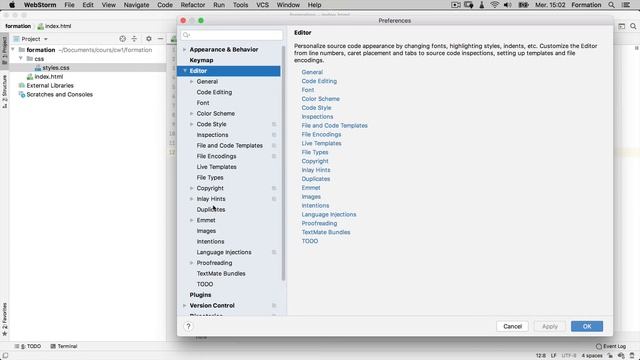Hide the Project panel with minus icon
The image size is (640, 360).
pyautogui.click(x=160, y=39)
